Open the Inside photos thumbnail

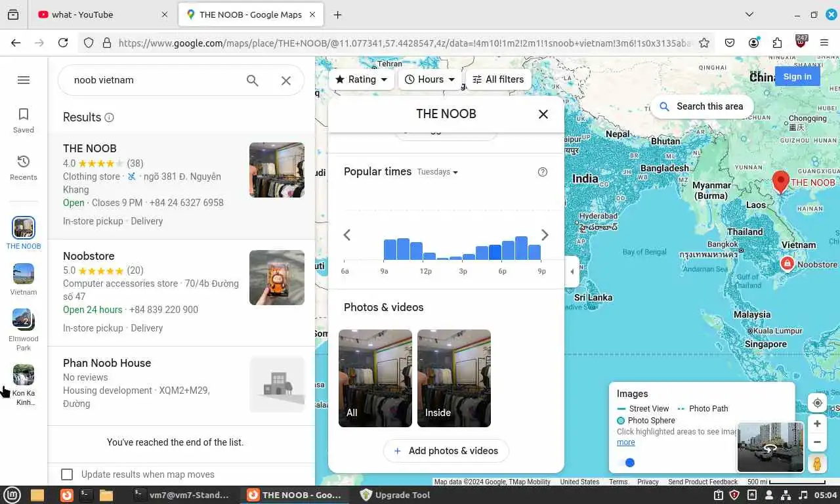point(454,378)
